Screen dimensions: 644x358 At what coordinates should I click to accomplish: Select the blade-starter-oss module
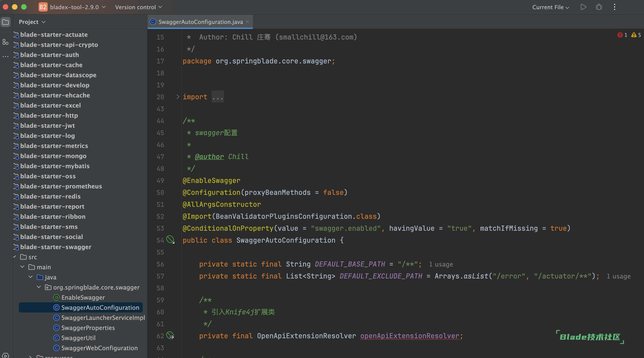pos(48,176)
